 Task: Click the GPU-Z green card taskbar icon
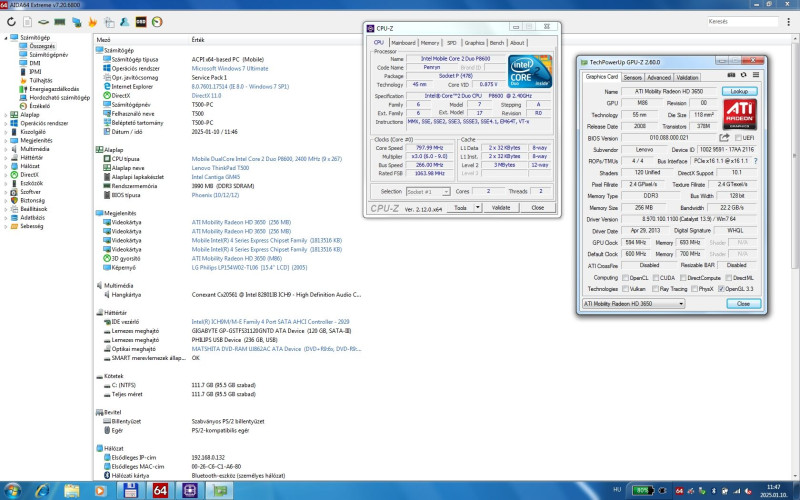(219, 490)
